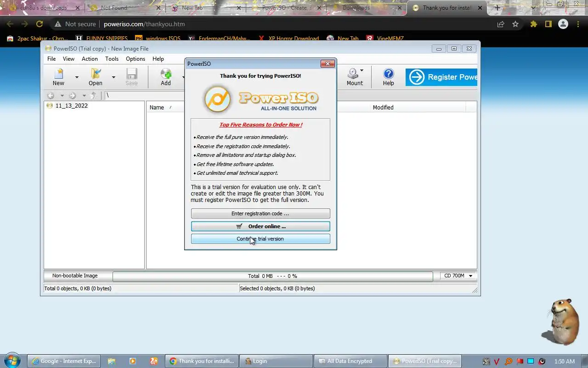
Task: Switch to Chrome Thank you for installing taskbar button
Action: (202, 361)
